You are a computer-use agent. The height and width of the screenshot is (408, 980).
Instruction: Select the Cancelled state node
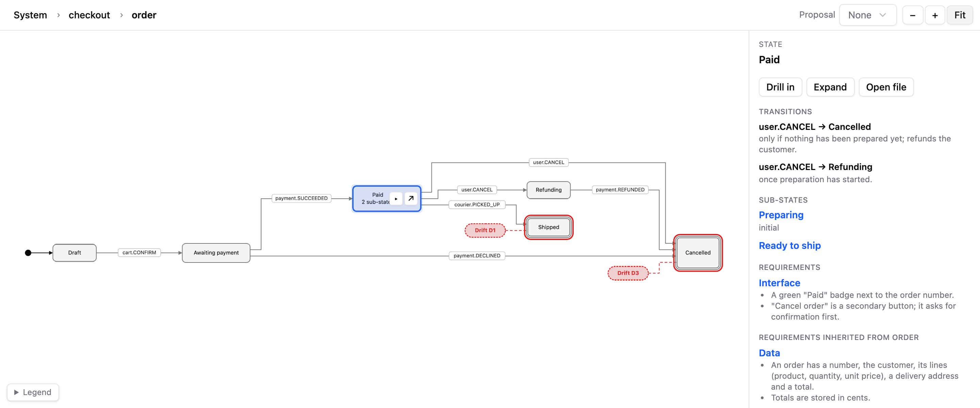point(698,253)
